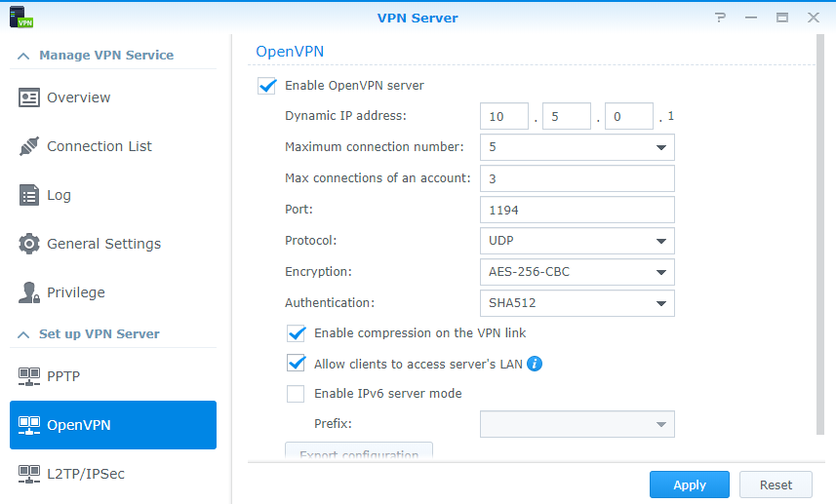Image resolution: width=836 pixels, height=504 pixels.
Task: Click the VPN Server app icon
Action: (20, 17)
